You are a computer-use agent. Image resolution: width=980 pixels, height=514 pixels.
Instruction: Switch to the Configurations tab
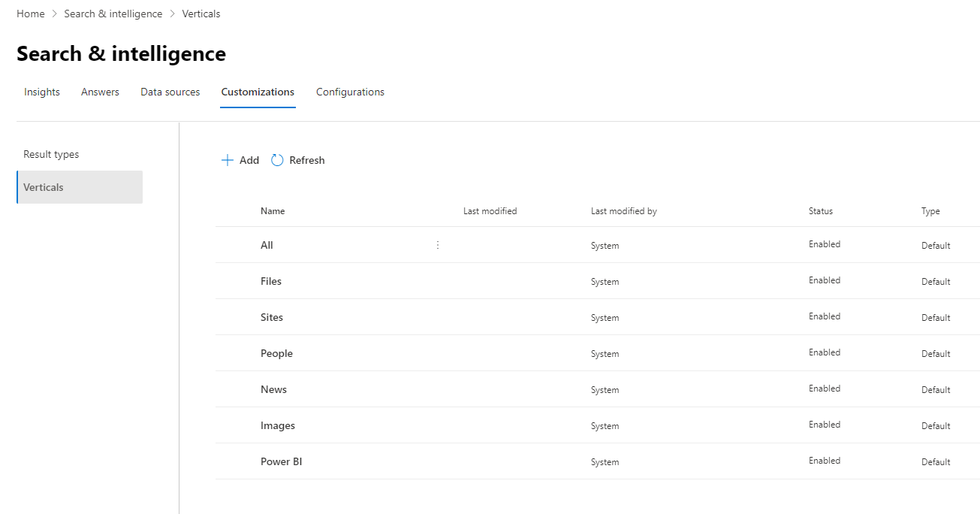pos(350,92)
